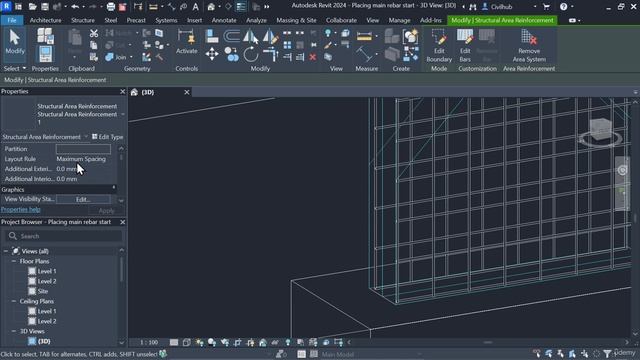Click the Edit Type button

107,137
